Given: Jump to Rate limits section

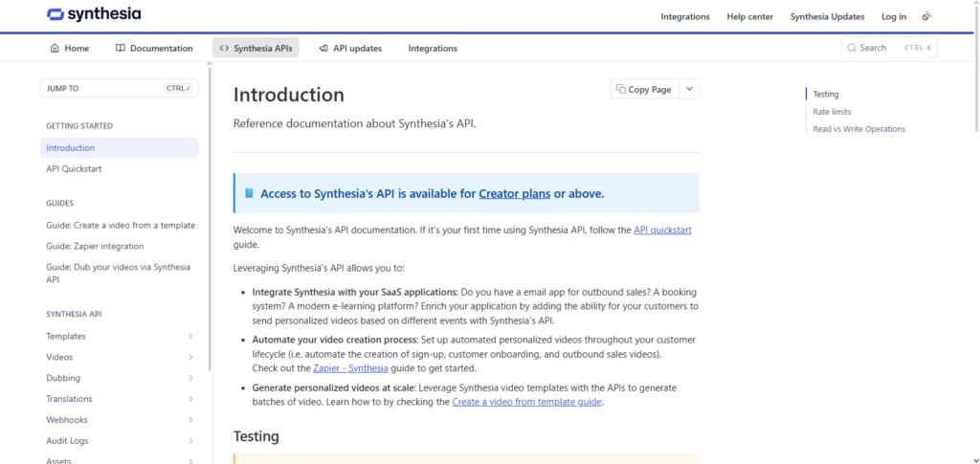Looking at the screenshot, I should (x=832, y=112).
